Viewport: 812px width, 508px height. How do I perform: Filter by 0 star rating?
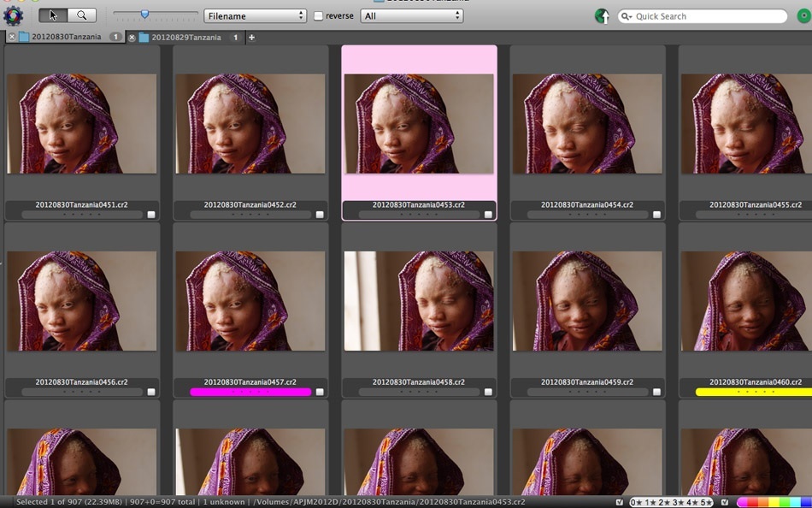[637, 502]
